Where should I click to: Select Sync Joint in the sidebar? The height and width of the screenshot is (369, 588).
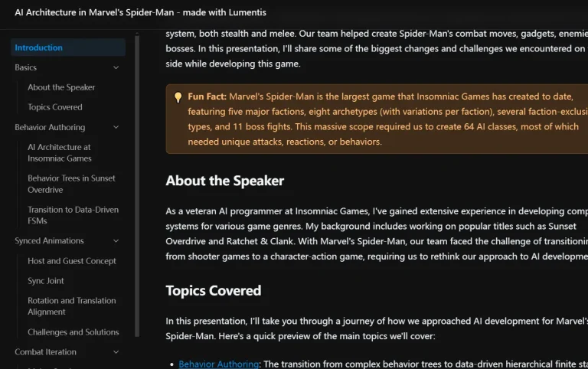click(46, 281)
